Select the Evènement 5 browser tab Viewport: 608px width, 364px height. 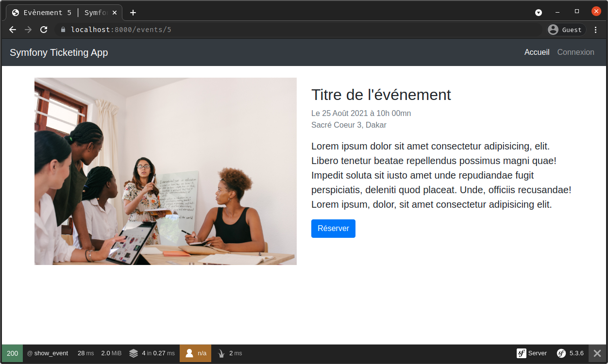[x=63, y=13]
